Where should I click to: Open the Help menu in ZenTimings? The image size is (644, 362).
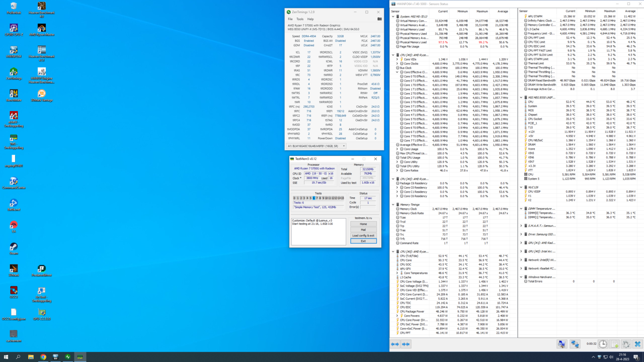[x=310, y=19]
